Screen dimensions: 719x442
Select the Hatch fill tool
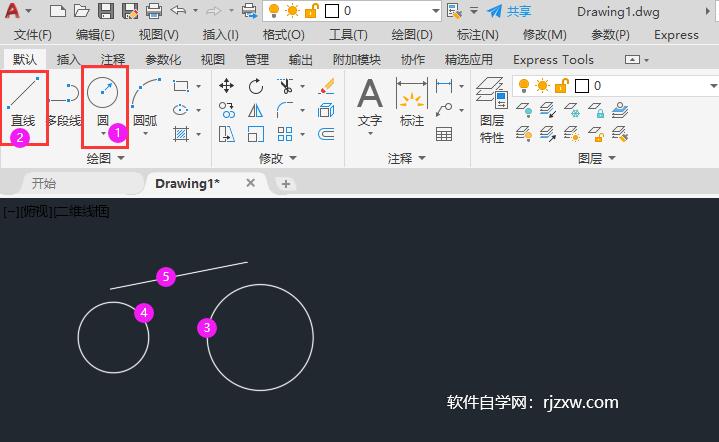(181, 134)
